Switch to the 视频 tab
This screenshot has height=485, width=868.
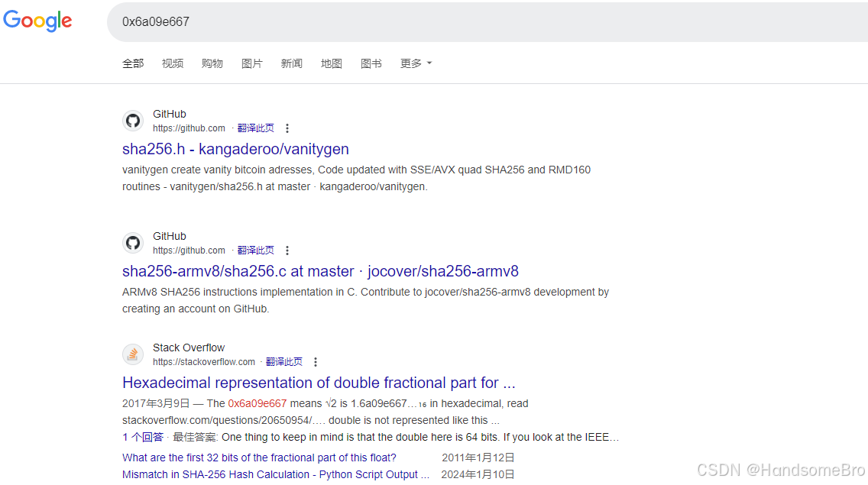click(x=172, y=63)
